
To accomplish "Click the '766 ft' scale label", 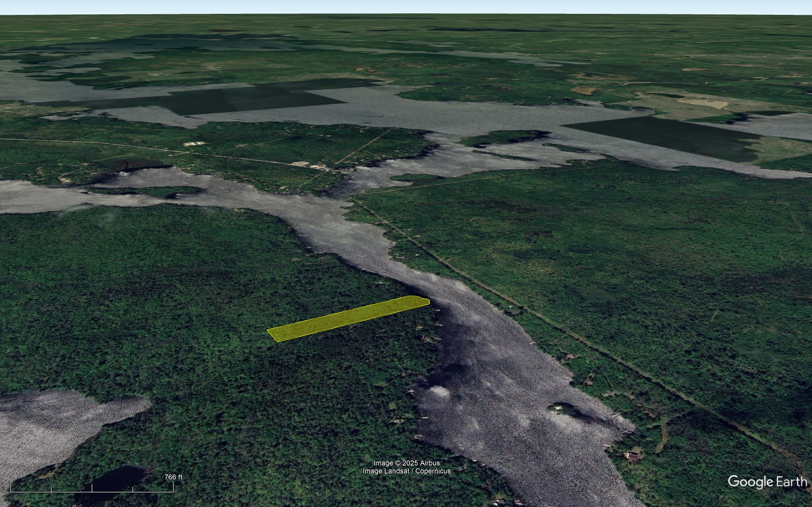I will point(173,477).
